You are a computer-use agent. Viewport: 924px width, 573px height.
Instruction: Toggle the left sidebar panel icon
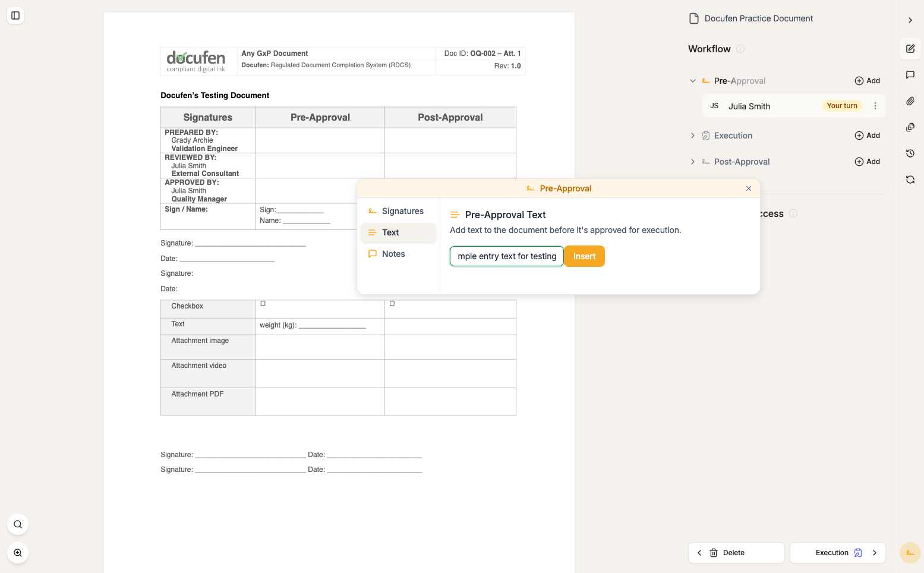[x=15, y=15]
